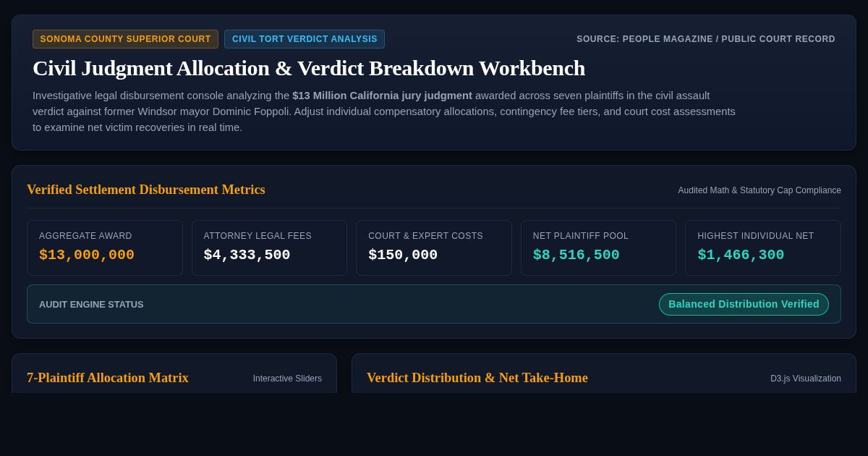Click the Interactive Sliders label
This screenshot has width=868, height=456.
tap(287, 379)
